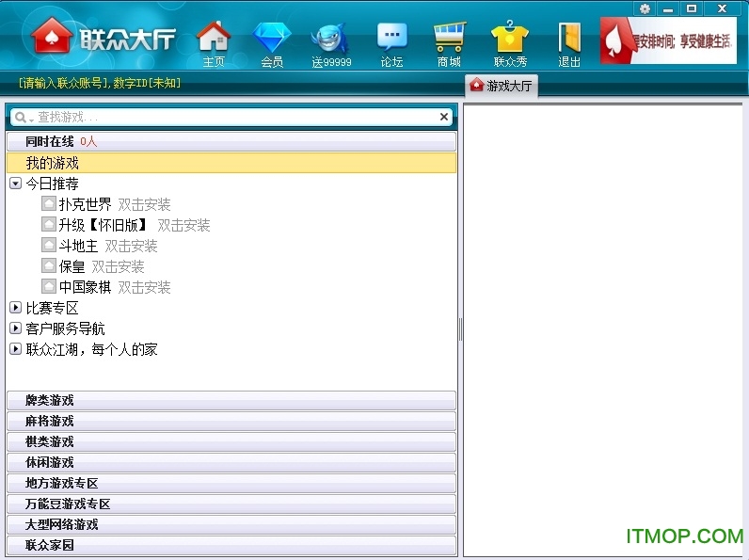This screenshot has height=560, width=749.
Task: Click 双击安装 next to 斗地主
Action: click(131, 246)
